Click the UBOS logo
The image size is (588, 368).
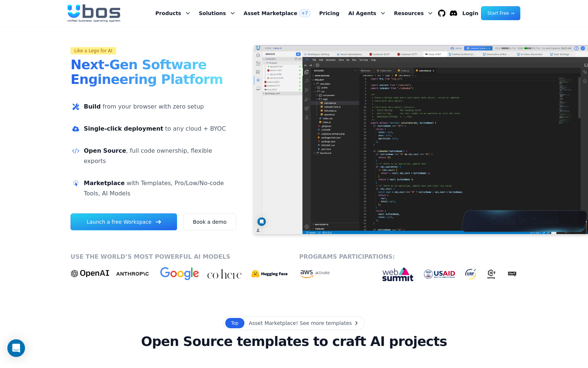[x=94, y=13]
